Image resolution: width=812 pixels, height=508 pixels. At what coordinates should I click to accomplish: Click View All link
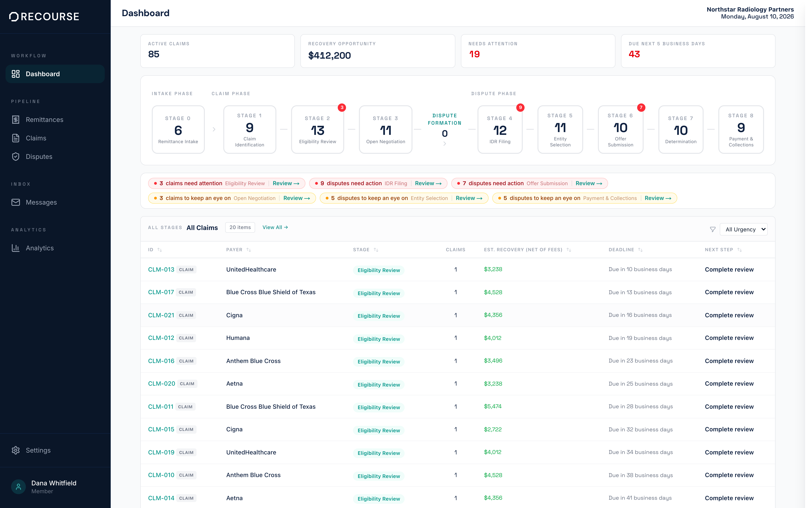pos(275,228)
